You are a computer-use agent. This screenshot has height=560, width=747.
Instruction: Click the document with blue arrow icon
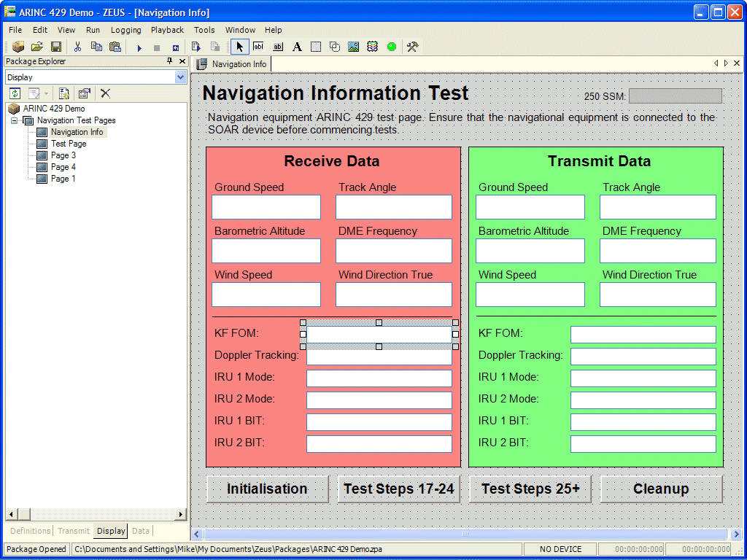coord(196,47)
